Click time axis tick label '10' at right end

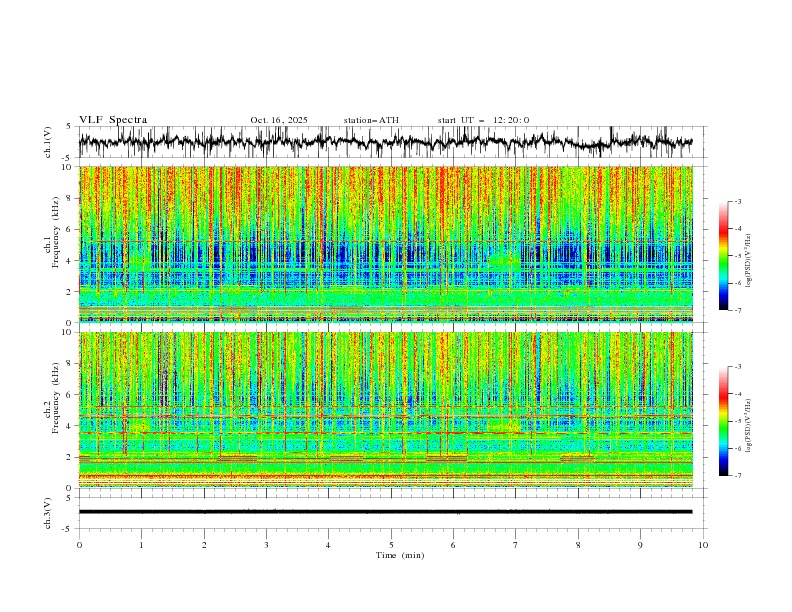pos(703,545)
